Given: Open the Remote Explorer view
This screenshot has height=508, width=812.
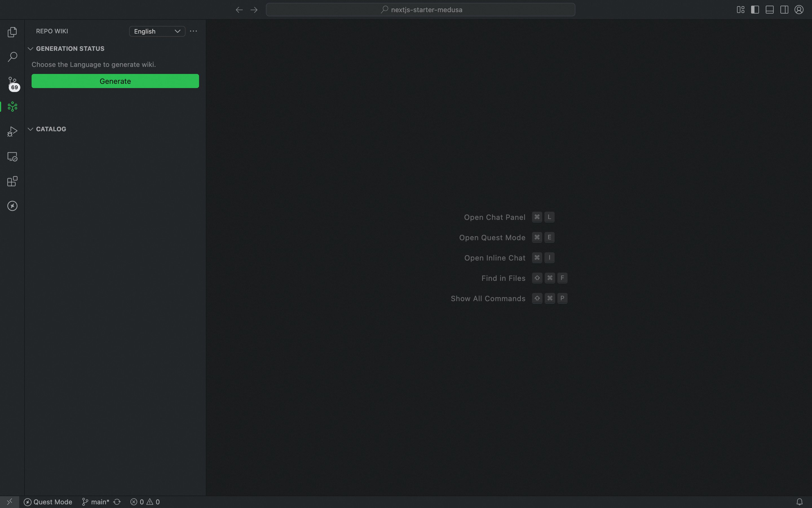Looking at the screenshot, I should tap(12, 157).
